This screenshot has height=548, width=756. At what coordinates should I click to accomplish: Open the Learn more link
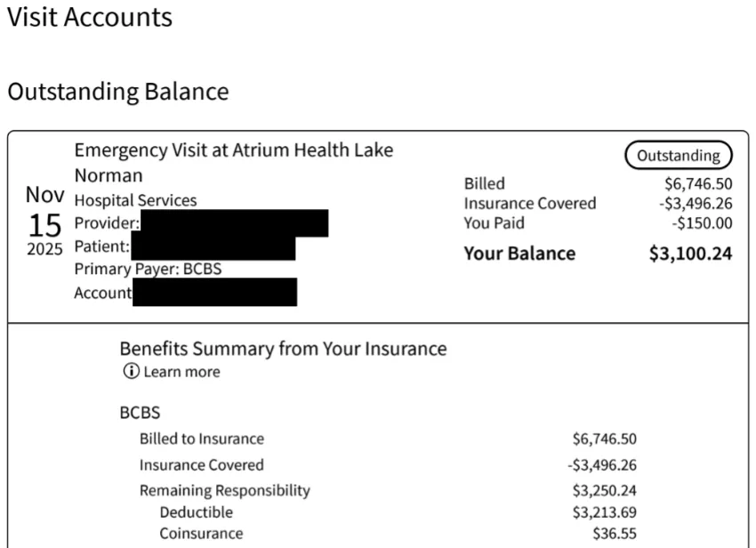click(x=181, y=372)
